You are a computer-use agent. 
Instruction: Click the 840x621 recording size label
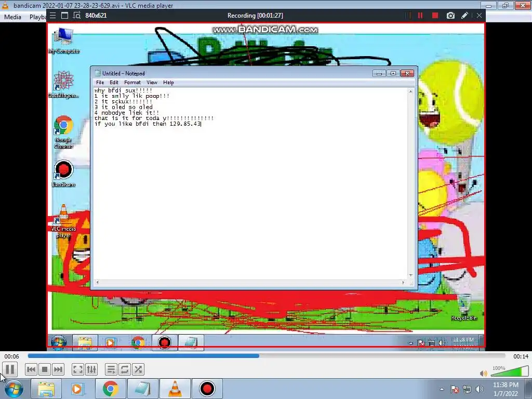pyautogui.click(x=96, y=15)
